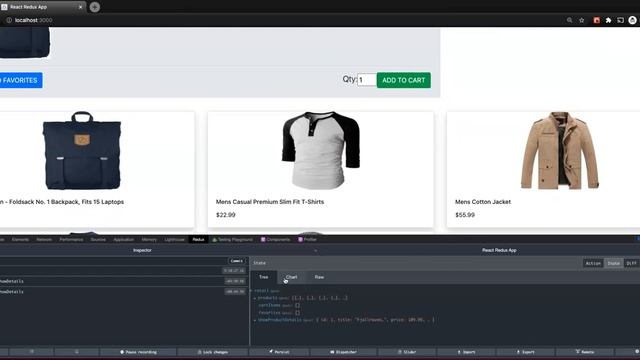Select the Tree view tab
This screenshot has height=360, width=640.
pyautogui.click(x=264, y=277)
